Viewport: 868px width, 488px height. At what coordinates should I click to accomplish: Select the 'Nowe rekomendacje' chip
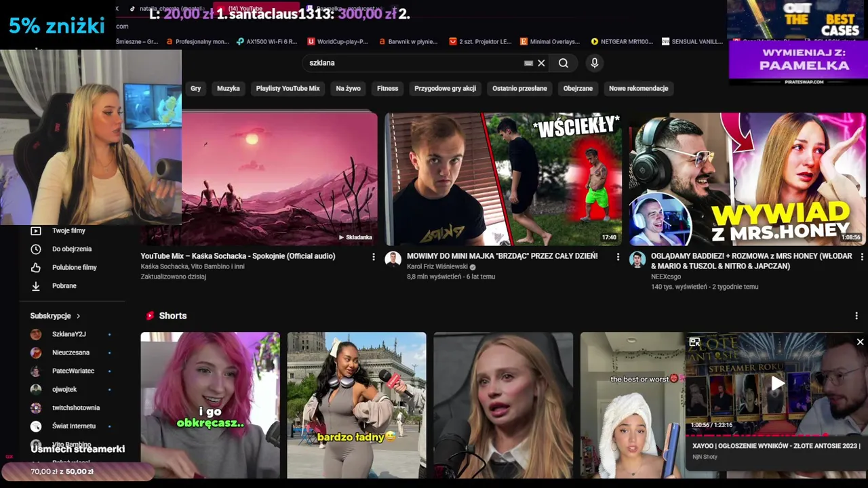pos(638,88)
